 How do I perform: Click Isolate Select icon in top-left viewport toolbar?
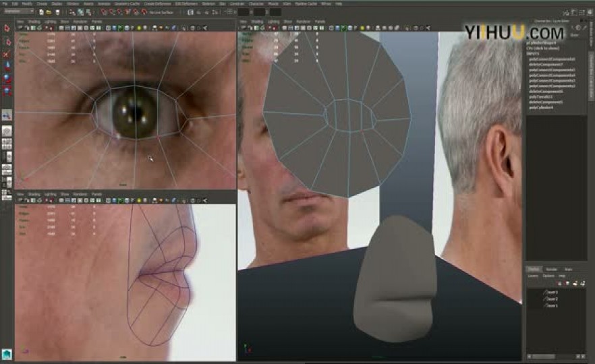coord(183,28)
